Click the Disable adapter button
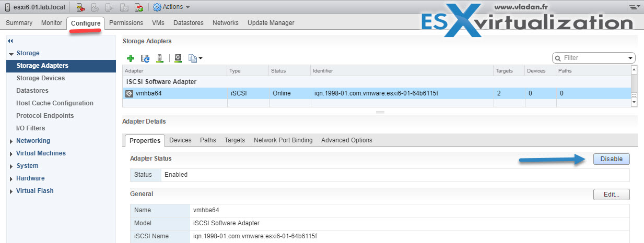This screenshot has width=644, height=243. [x=612, y=159]
